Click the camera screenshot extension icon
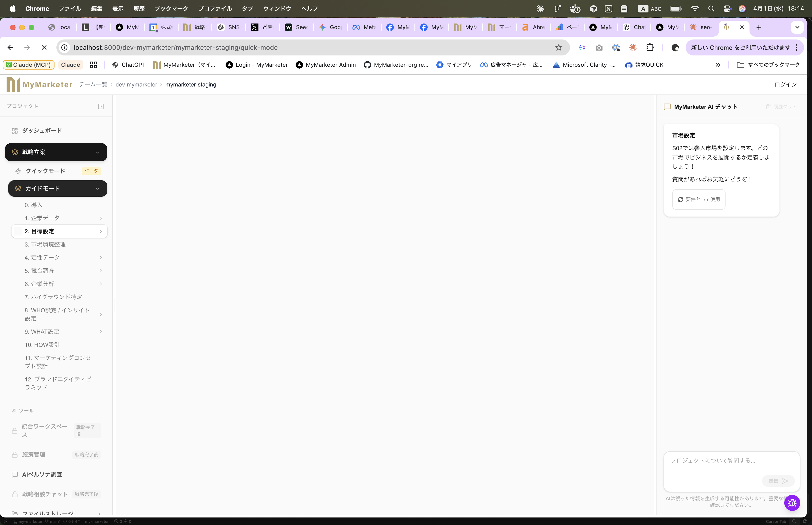 tap(599, 47)
